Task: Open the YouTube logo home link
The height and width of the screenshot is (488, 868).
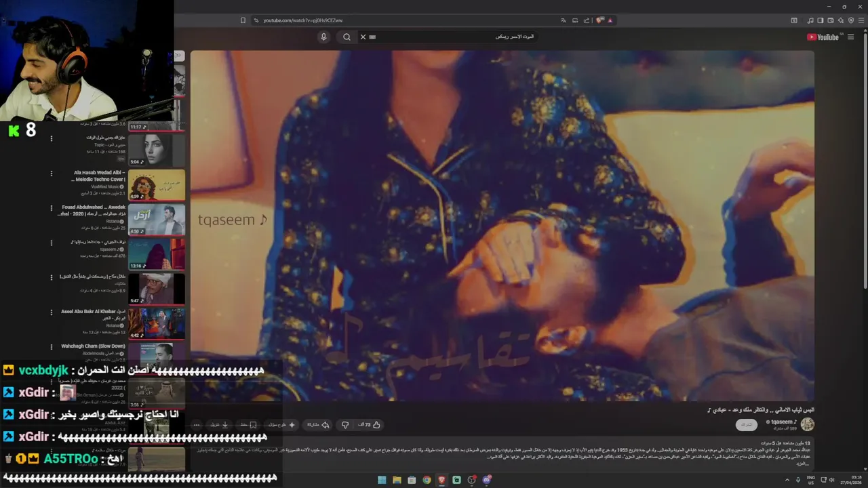Action: click(823, 37)
